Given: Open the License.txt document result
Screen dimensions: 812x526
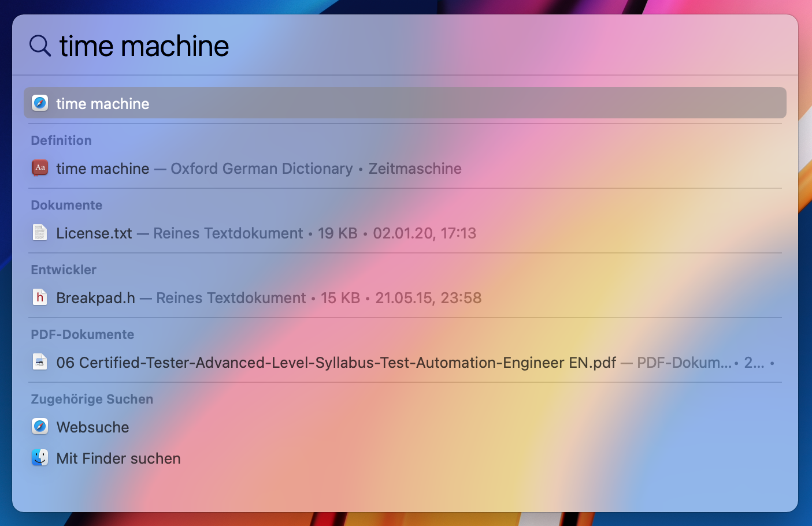Looking at the screenshot, I should (x=405, y=233).
